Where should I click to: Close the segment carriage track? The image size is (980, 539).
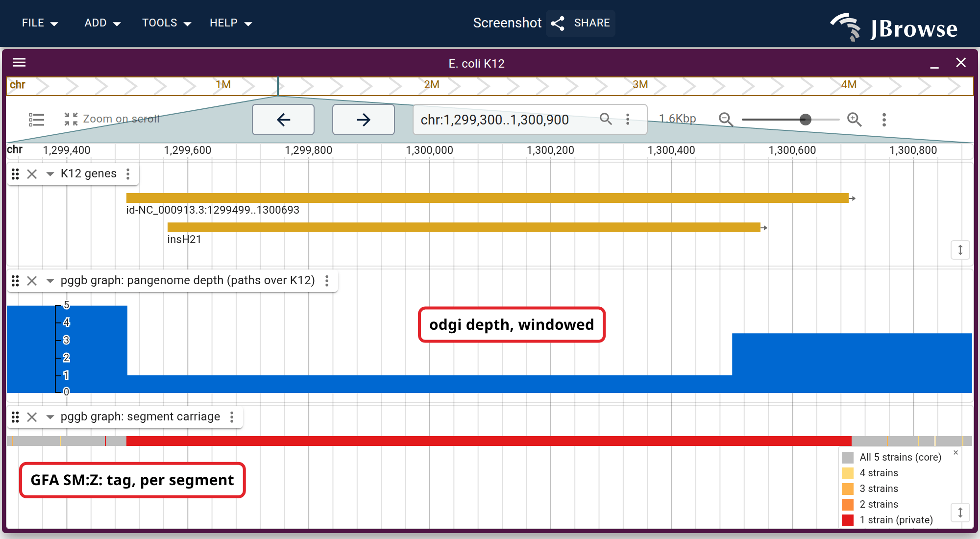[32, 417]
